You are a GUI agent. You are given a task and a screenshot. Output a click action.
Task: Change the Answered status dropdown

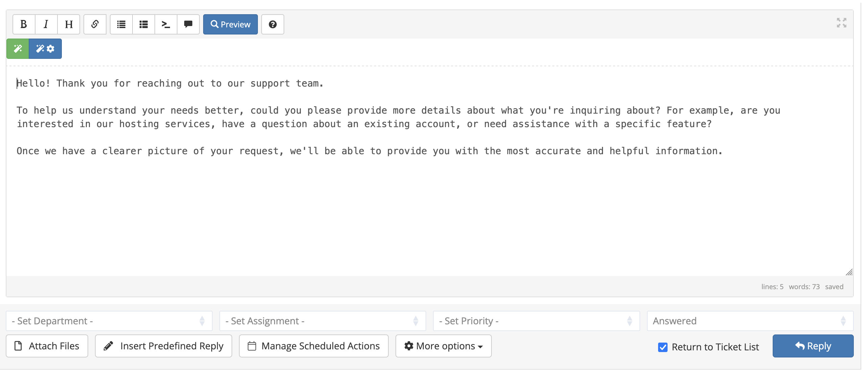coord(750,321)
